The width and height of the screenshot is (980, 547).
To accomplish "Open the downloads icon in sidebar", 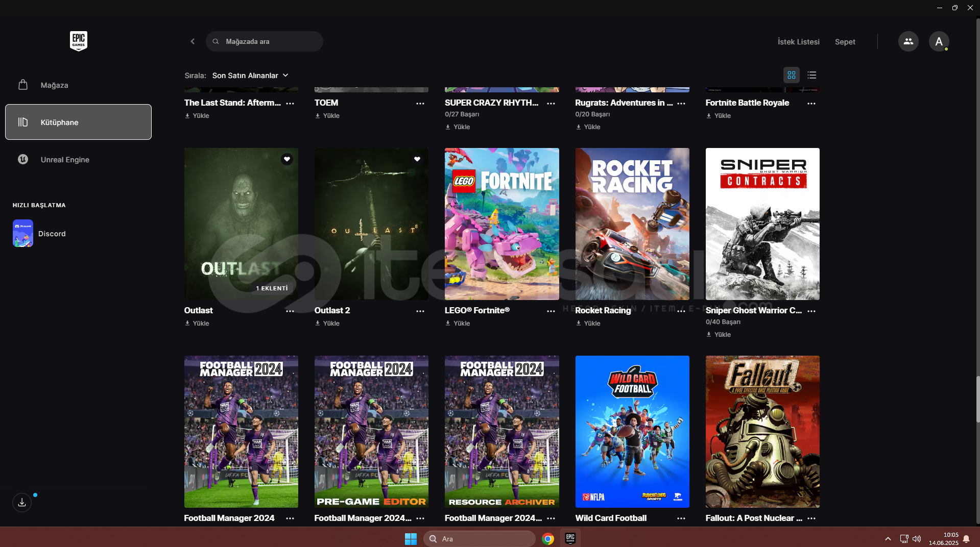I will click(x=22, y=503).
